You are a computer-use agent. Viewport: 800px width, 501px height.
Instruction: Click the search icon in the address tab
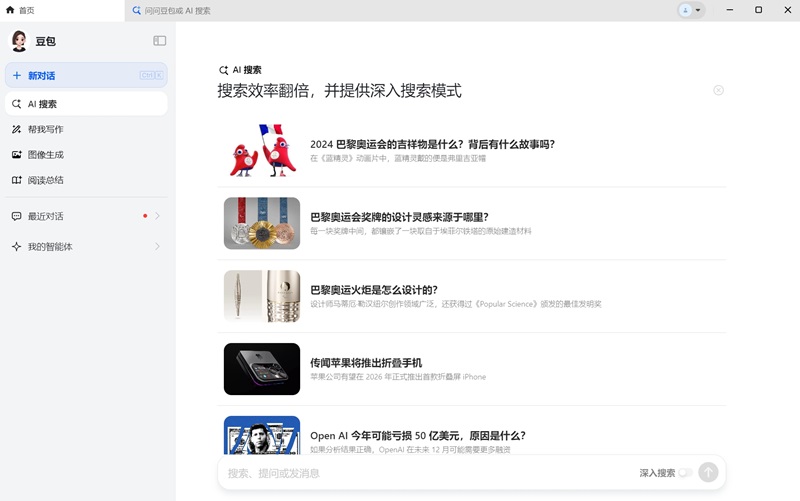136,10
